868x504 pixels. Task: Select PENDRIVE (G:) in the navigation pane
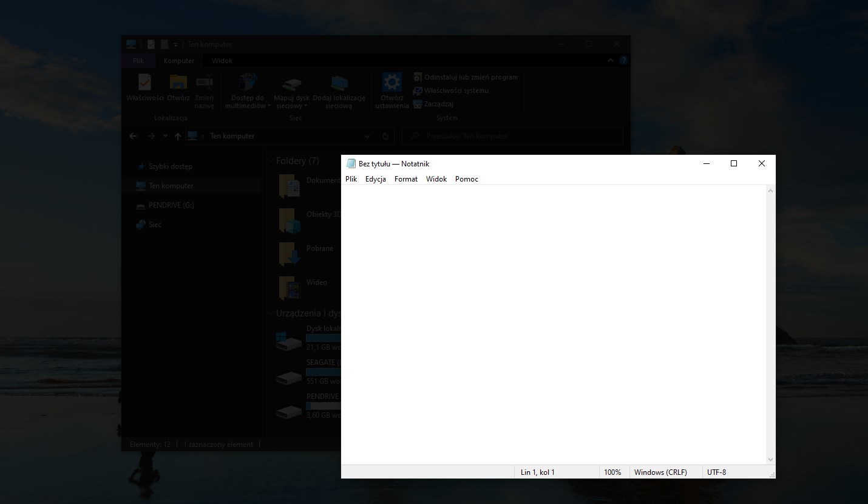pyautogui.click(x=164, y=205)
